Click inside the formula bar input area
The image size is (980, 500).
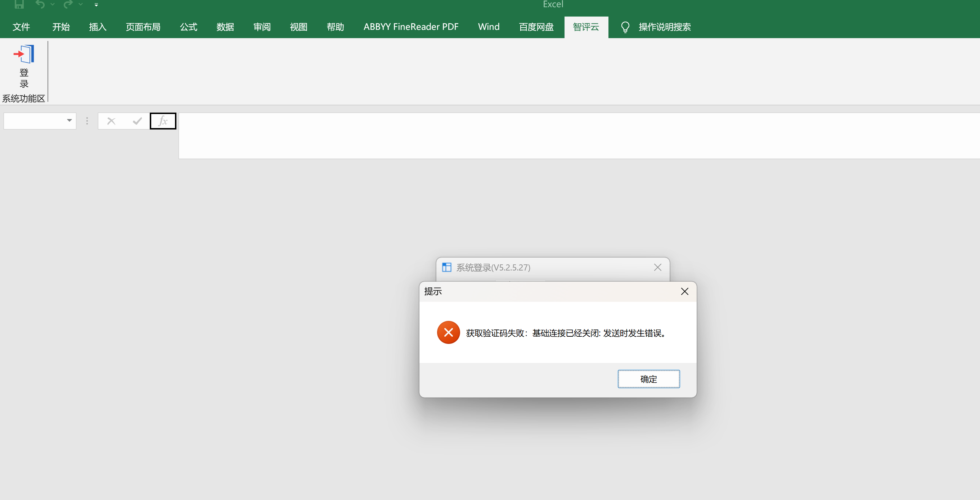(571, 135)
